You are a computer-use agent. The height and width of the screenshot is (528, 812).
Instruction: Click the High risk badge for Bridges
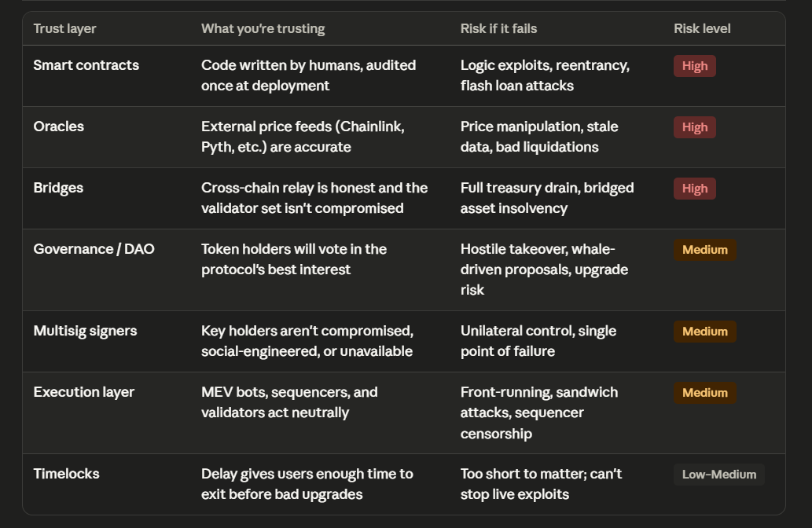694,189
